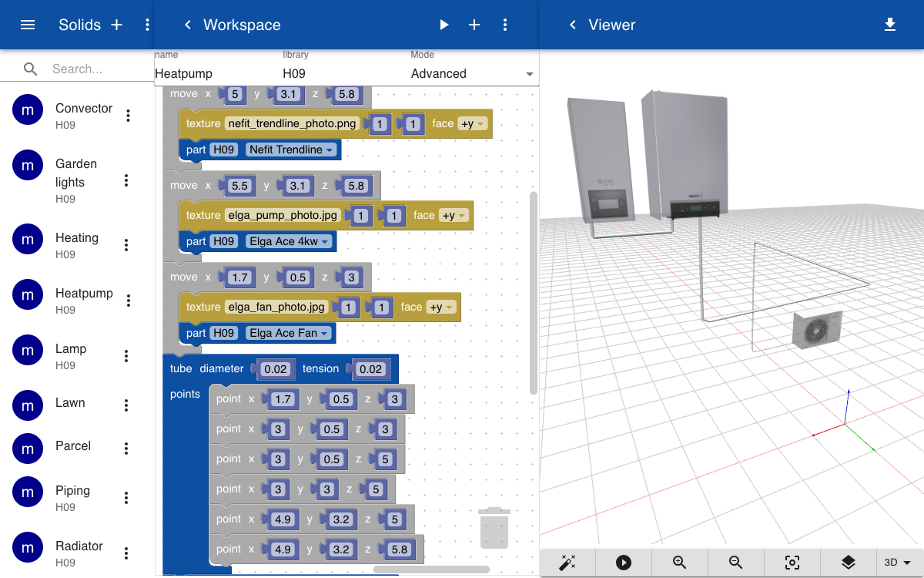
Task: Click the elga_fan_photo.jpg texture filename
Action: pos(278,307)
